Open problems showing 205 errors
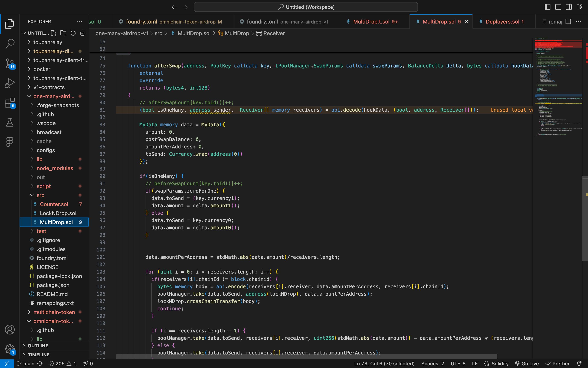 pos(62,364)
